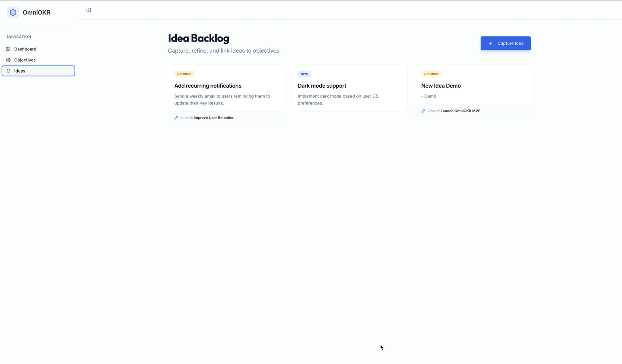The width and height of the screenshot is (622, 364).
Task: Click the planned badge on recurring notifications card
Action: point(184,74)
